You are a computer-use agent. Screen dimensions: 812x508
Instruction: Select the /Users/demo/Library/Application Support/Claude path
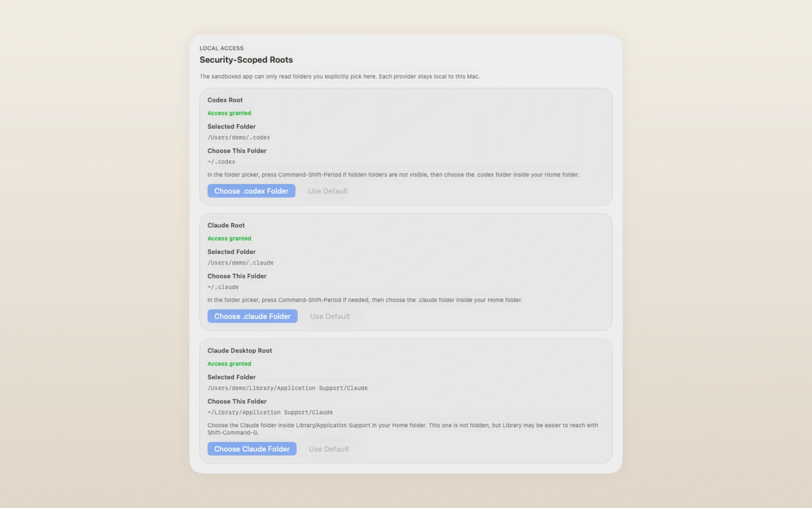coord(287,388)
